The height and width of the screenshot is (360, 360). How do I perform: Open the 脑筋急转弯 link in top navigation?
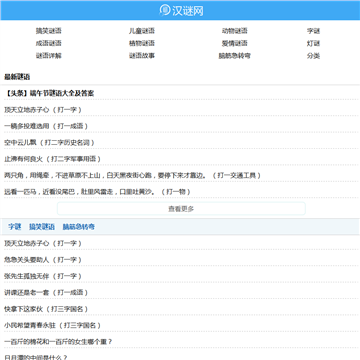[x=235, y=56]
